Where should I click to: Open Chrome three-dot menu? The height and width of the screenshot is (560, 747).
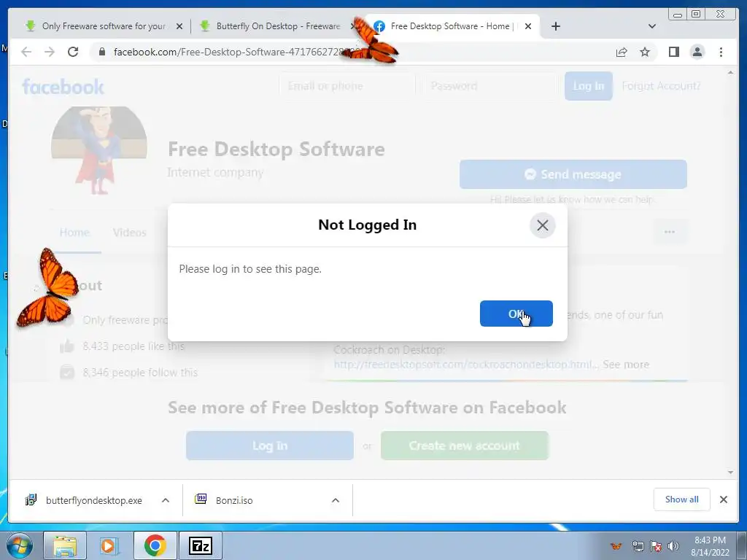tap(721, 52)
